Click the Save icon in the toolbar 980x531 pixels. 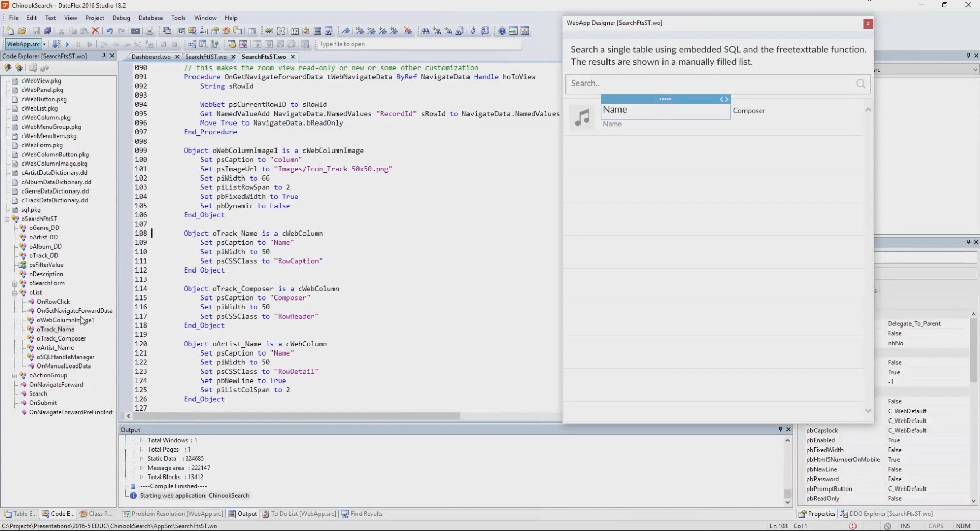(36, 31)
